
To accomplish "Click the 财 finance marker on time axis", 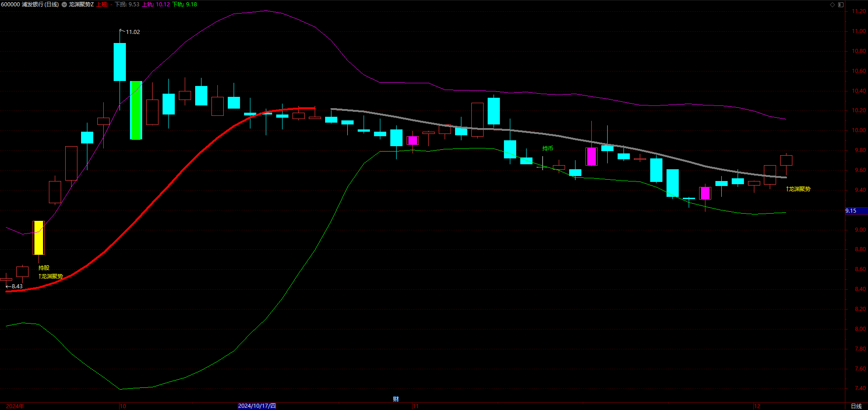I will (396, 399).
